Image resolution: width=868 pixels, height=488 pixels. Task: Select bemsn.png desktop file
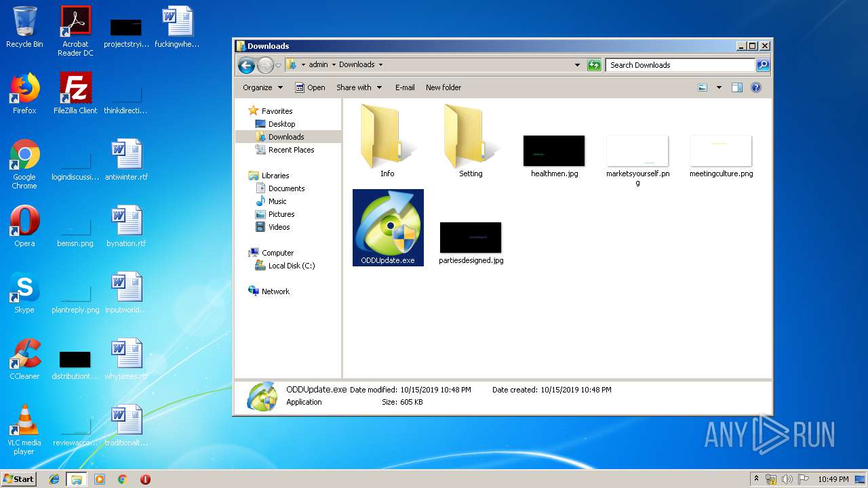tap(75, 231)
